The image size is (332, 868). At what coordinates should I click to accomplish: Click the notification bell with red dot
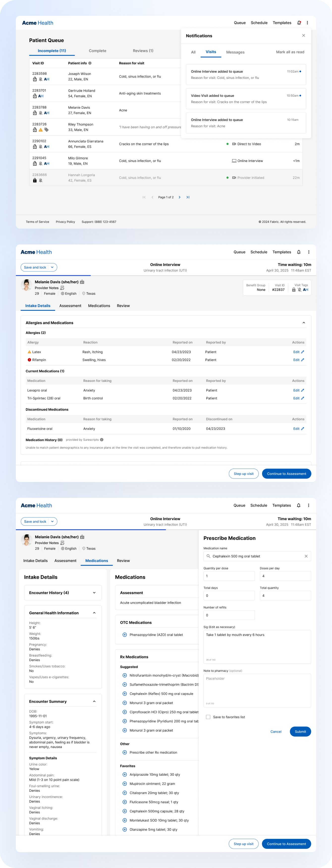[299, 23]
